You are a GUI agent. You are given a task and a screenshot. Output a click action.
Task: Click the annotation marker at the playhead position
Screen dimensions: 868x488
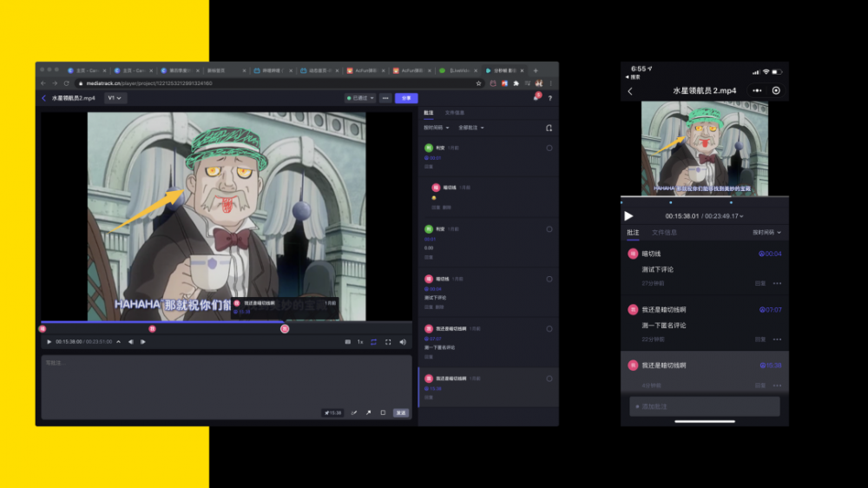tap(285, 329)
